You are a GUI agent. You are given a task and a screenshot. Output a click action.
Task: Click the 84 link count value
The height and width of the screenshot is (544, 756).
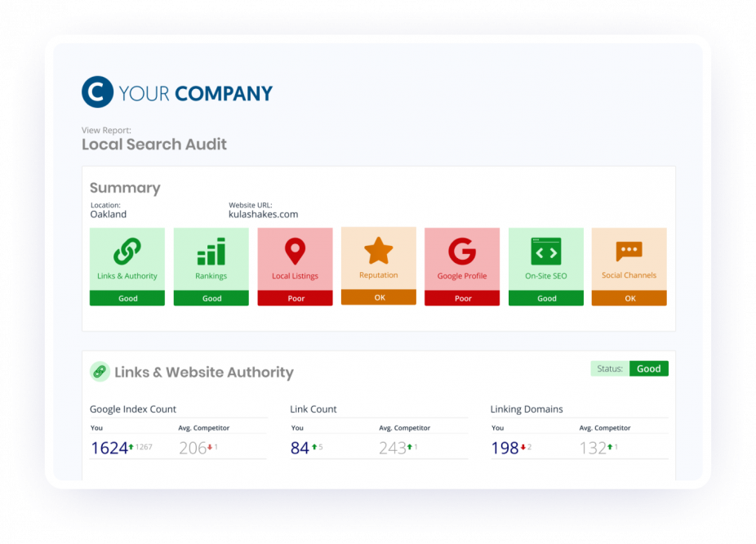300,448
